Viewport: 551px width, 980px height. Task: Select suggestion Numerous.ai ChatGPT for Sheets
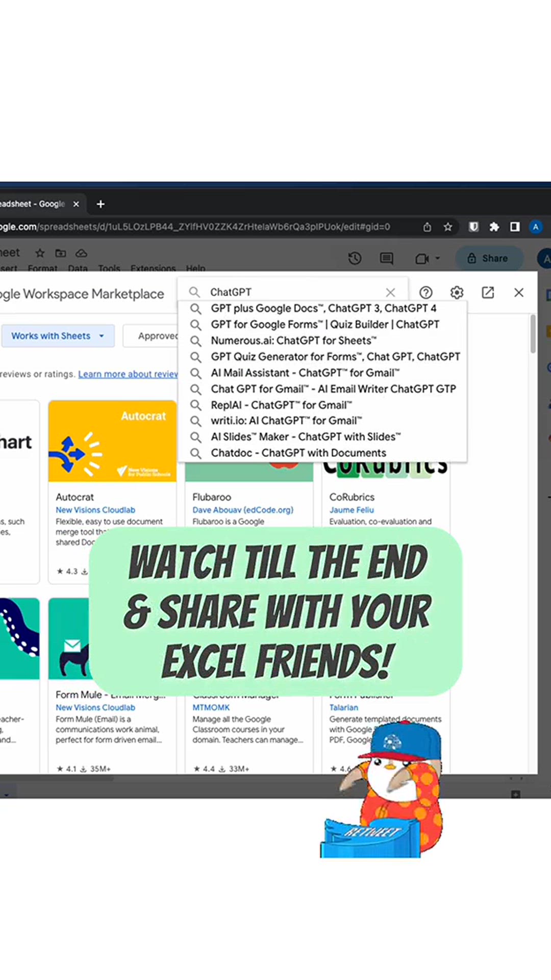tap(322, 340)
